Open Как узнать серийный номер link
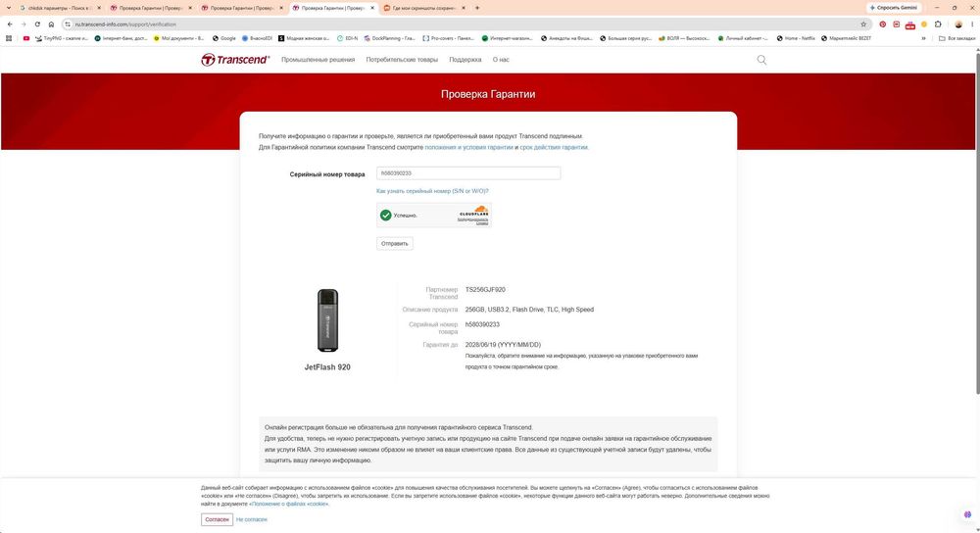This screenshot has width=980, height=533. pos(432,191)
